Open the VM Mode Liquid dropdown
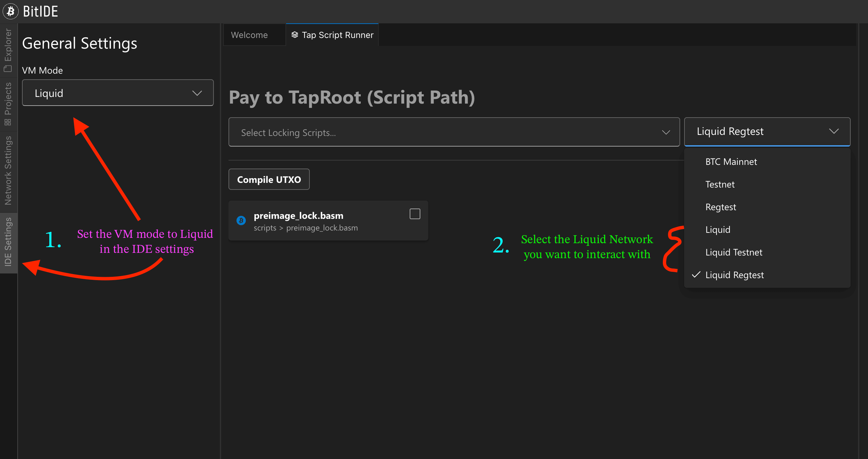Image resolution: width=868 pixels, height=459 pixels. pyautogui.click(x=118, y=93)
